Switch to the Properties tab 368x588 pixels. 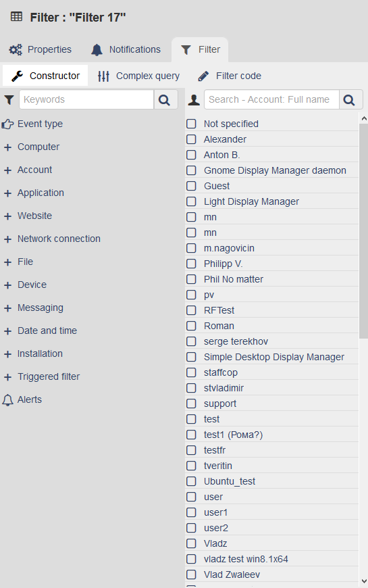click(41, 49)
